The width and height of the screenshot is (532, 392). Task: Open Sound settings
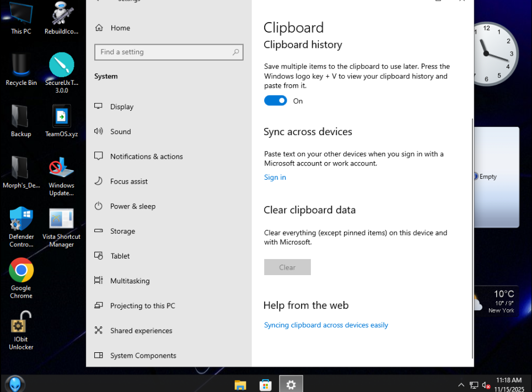click(120, 132)
